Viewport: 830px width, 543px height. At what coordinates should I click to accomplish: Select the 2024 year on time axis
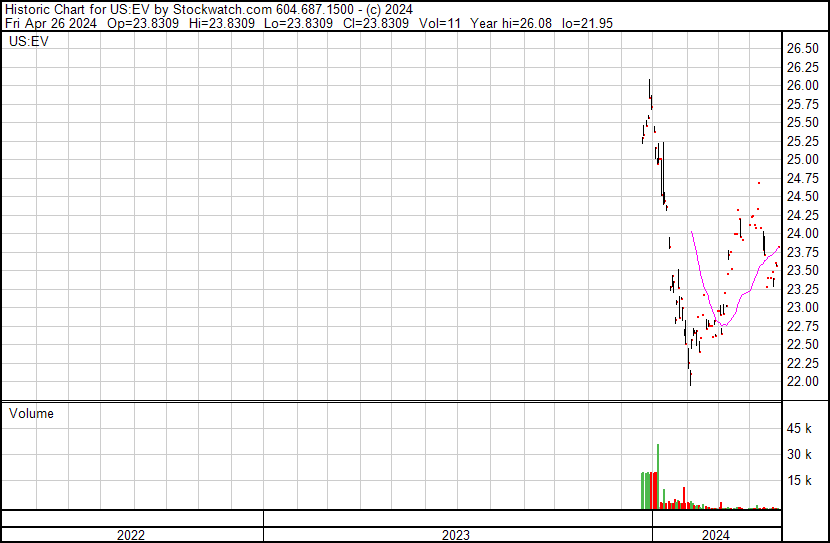pyautogui.click(x=716, y=535)
